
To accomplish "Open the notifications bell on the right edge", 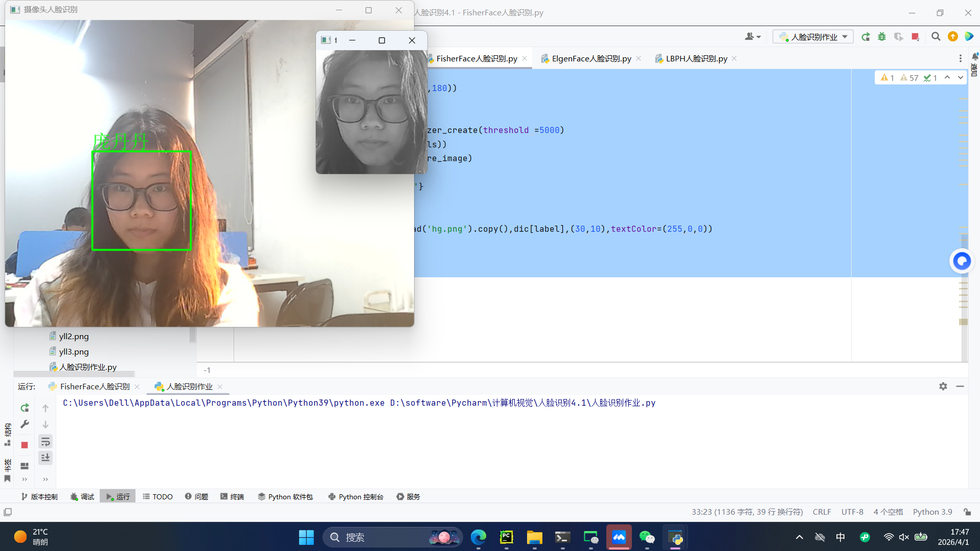I will (x=975, y=56).
